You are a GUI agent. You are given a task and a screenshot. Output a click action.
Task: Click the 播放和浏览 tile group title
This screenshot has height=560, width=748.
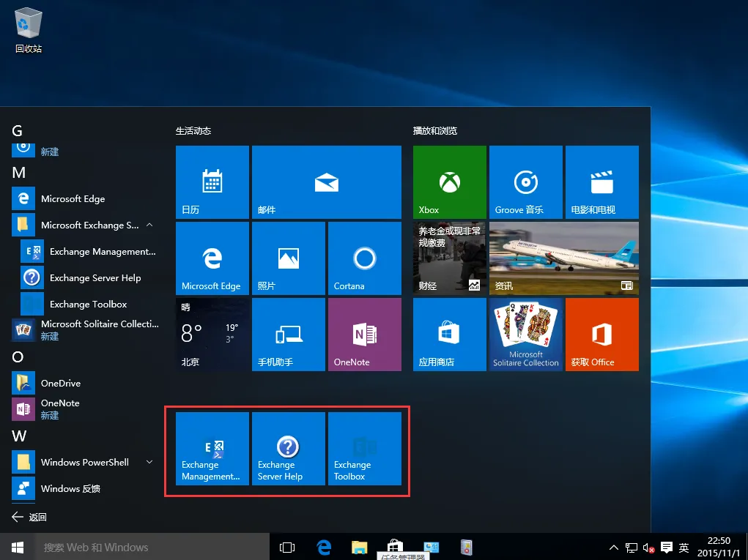[435, 130]
